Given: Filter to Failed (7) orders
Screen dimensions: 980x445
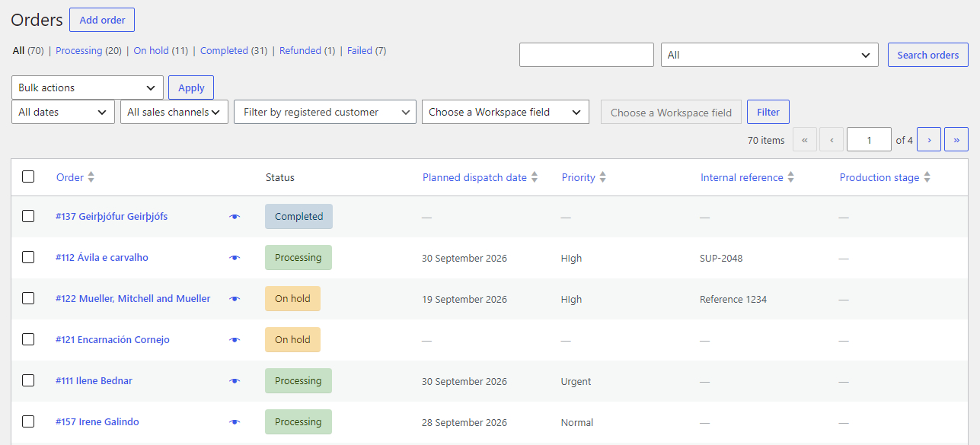Looking at the screenshot, I should coord(366,51).
